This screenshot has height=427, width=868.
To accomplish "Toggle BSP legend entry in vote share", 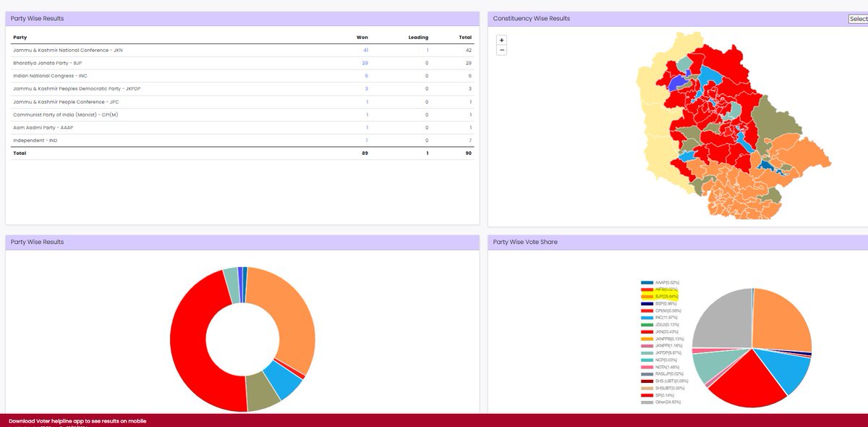I will click(x=658, y=304).
